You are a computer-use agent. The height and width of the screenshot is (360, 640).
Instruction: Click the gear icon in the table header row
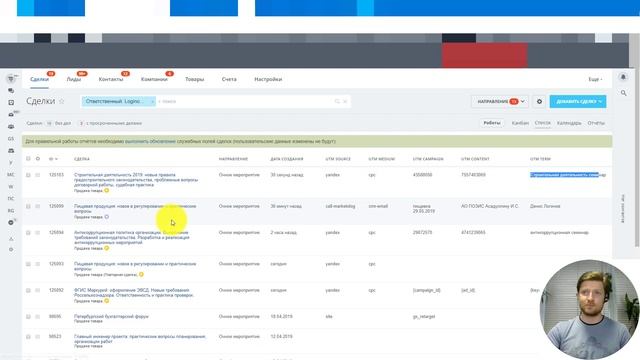coord(38,159)
